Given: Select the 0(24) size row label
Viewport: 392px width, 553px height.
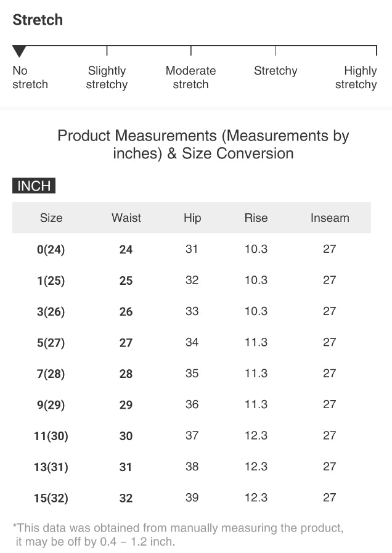Looking at the screenshot, I should [x=51, y=250].
